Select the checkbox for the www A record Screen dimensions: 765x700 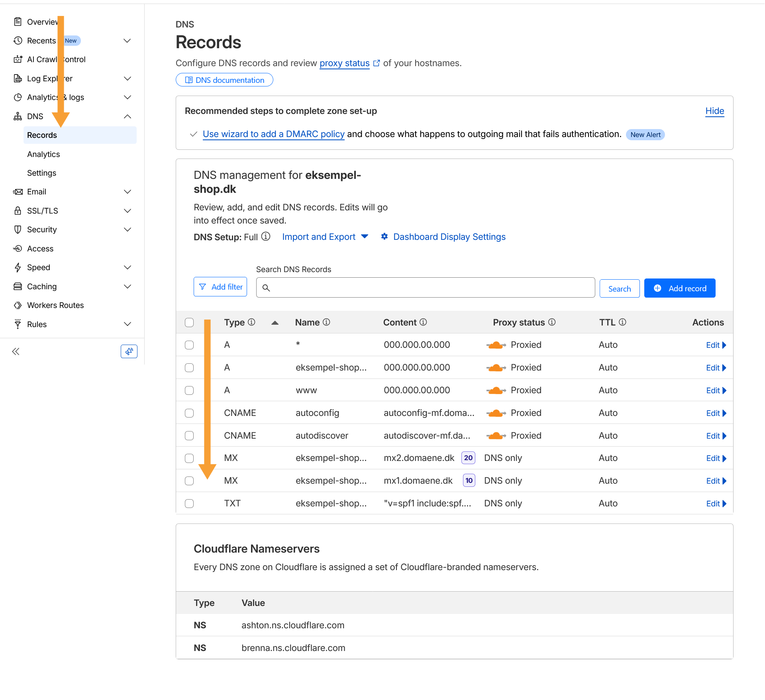coord(189,390)
